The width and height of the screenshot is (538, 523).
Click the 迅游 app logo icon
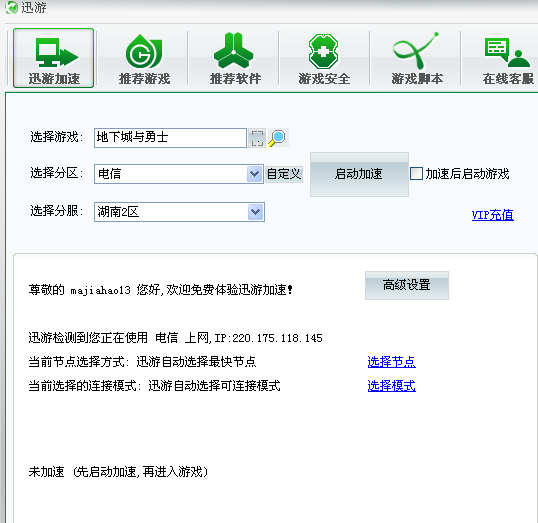click(x=11, y=7)
